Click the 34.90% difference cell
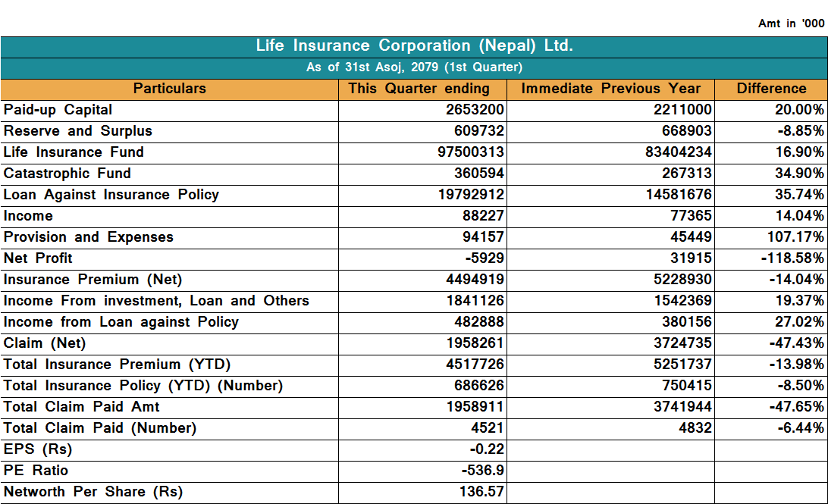Screen dimensions: 828x504 pos(799,173)
